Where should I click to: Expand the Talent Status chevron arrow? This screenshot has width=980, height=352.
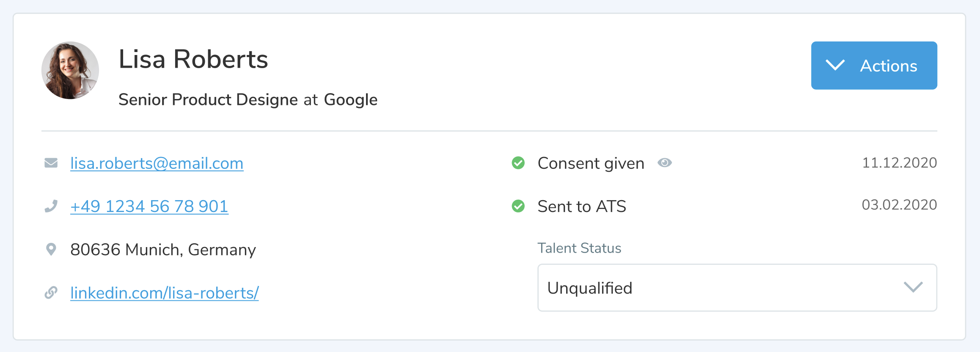coord(913,287)
